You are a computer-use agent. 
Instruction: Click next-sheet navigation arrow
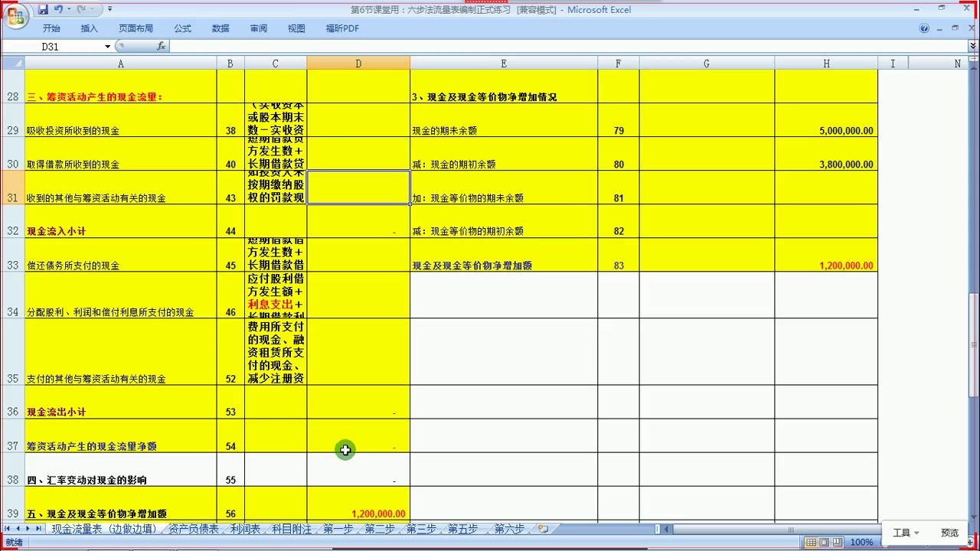[x=28, y=529]
